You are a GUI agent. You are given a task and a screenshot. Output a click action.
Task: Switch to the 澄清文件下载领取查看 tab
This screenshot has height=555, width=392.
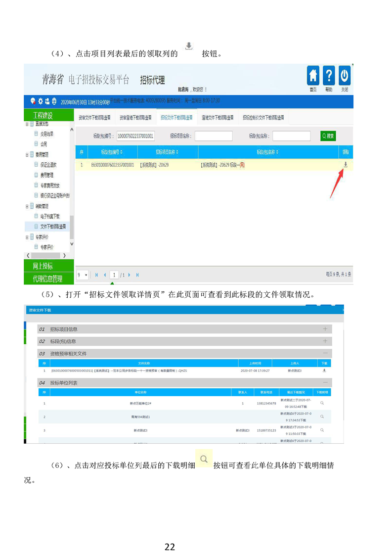(218, 118)
